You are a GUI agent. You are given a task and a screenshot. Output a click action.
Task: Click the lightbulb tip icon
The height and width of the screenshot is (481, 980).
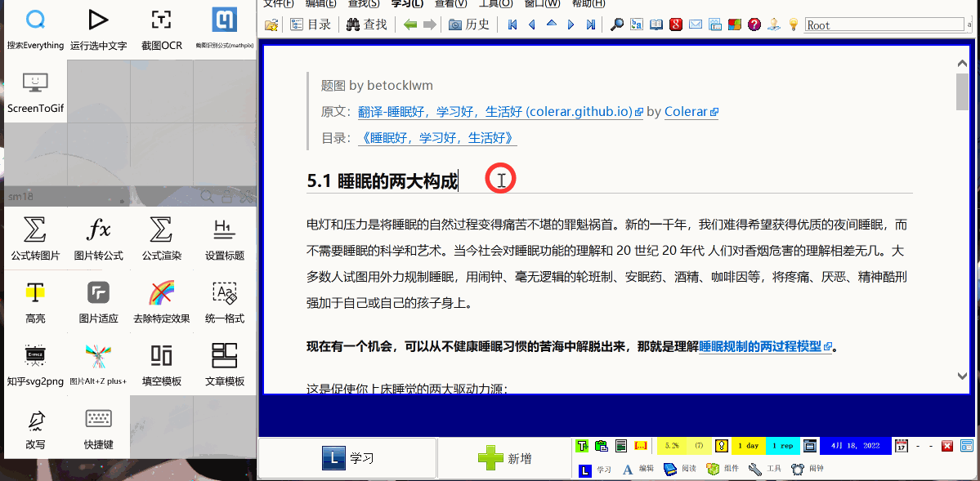click(794, 25)
